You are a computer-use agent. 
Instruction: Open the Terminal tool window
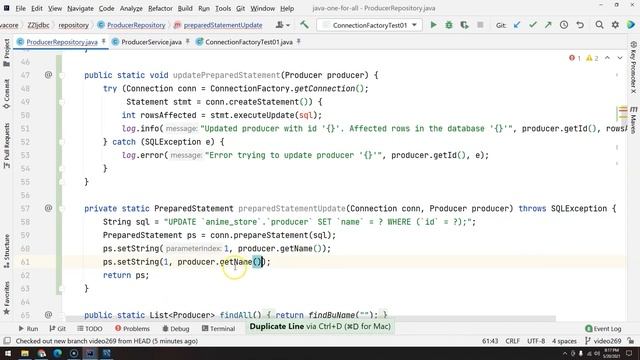(218, 329)
